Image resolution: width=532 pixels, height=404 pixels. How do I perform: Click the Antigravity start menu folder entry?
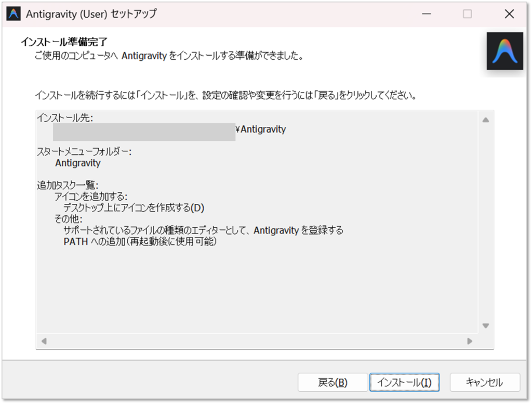coord(77,163)
